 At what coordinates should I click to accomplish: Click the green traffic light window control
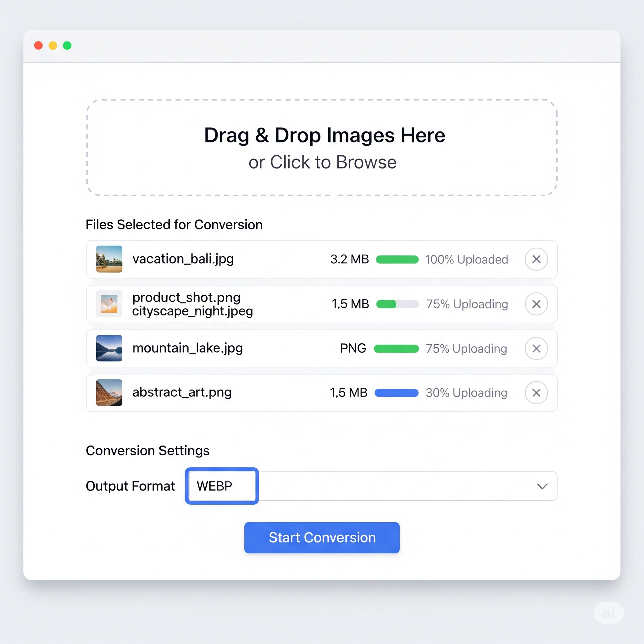[x=67, y=45]
